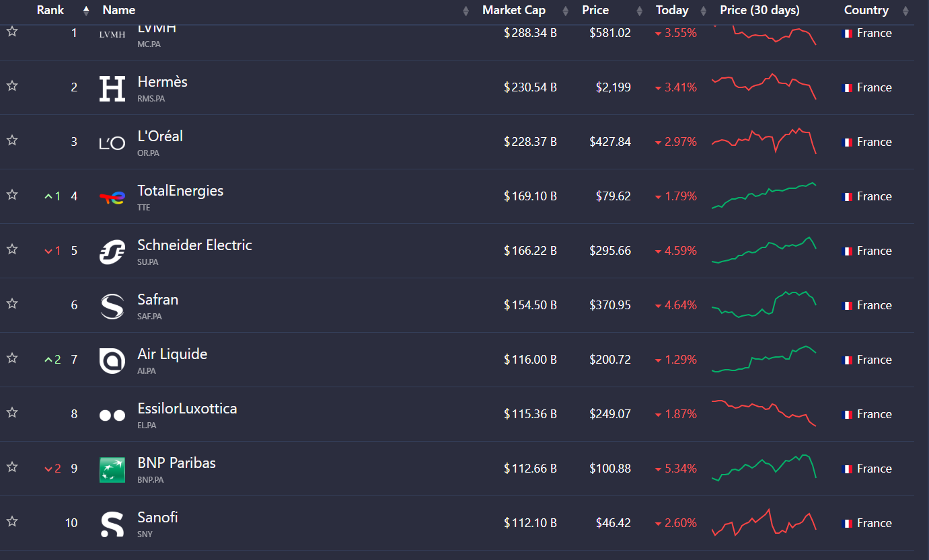The image size is (929, 560).
Task: Go to Schneider Electric's page
Action: point(194,245)
